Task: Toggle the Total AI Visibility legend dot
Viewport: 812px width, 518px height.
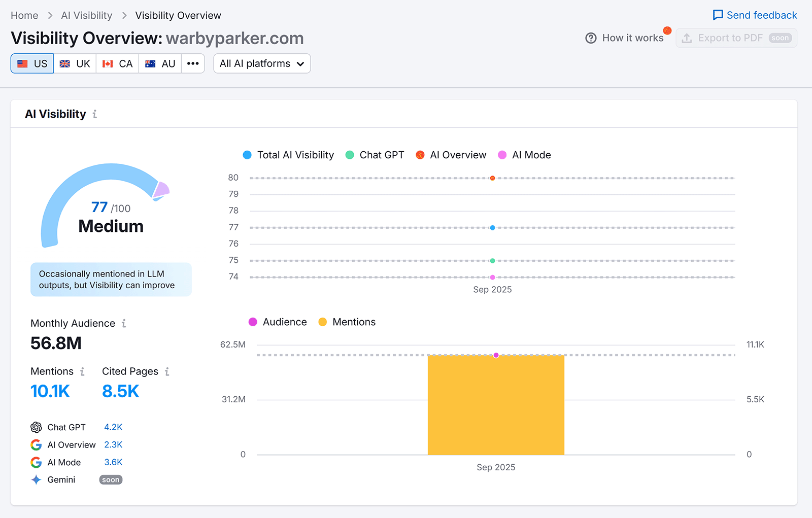Action: pos(247,155)
